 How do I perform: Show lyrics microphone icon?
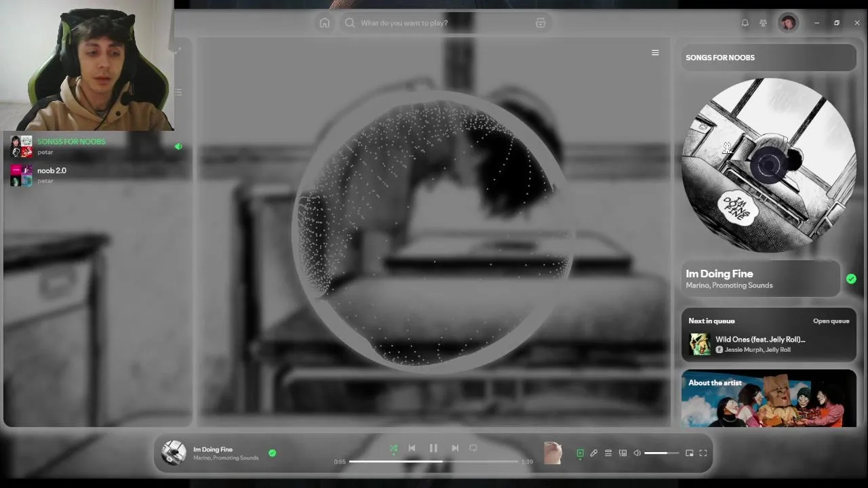(x=594, y=453)
